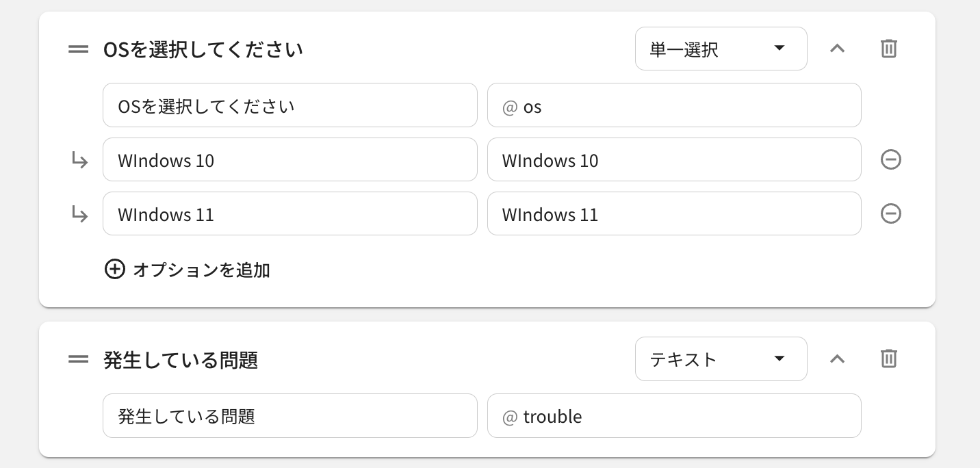This screenshot has height=468, width=980.
Task: Remove the WIndows 10 option with minus icon
Action: coord(890,159)
